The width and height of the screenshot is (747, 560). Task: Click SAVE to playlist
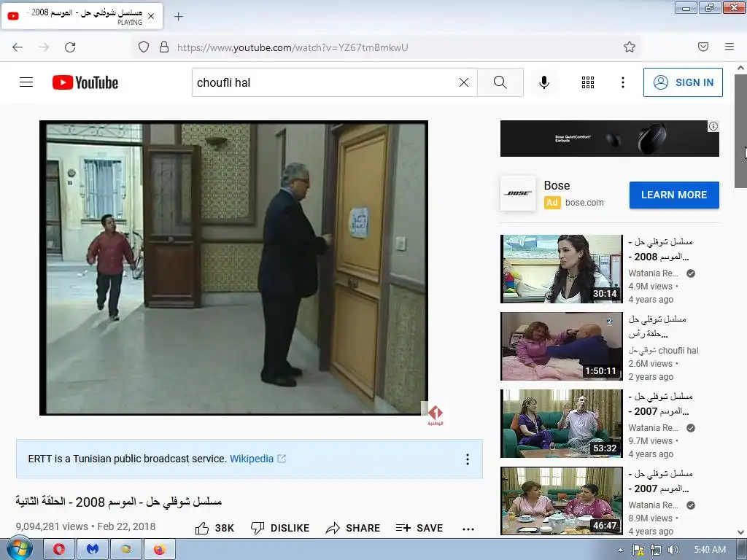[419, 528]
